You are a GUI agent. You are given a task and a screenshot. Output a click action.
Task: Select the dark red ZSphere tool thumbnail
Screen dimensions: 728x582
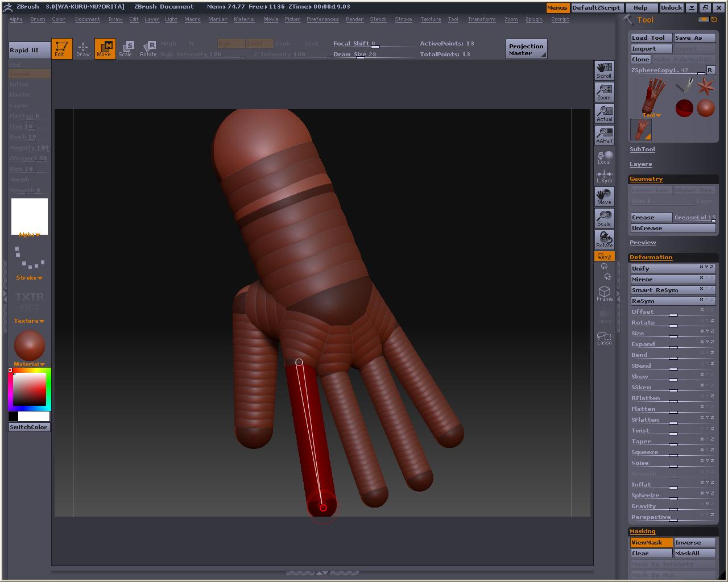(x=684, y=108)
